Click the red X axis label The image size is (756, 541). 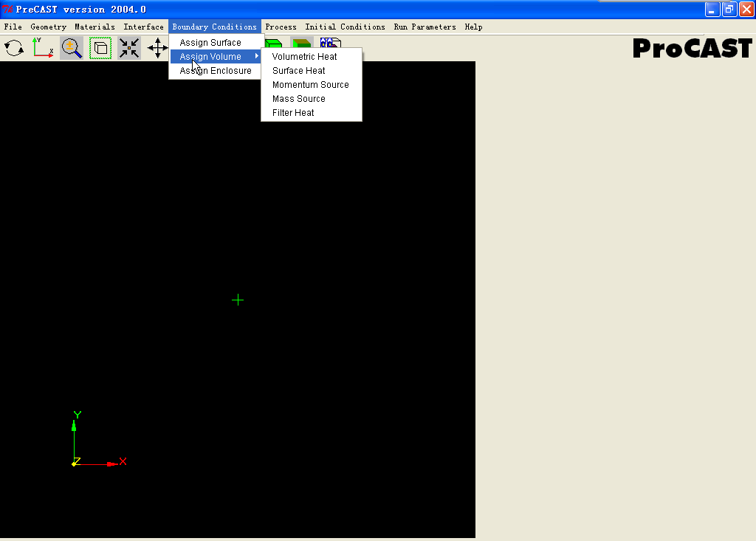pyautogui.click(x=123, y=461)
